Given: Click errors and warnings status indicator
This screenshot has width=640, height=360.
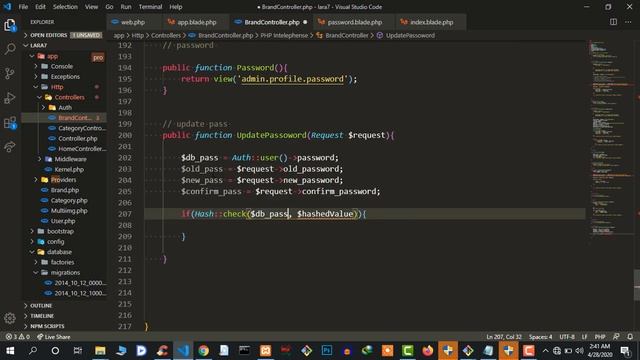Looking at the screenshot, I should pyautogui.click(x=18, y=337).
